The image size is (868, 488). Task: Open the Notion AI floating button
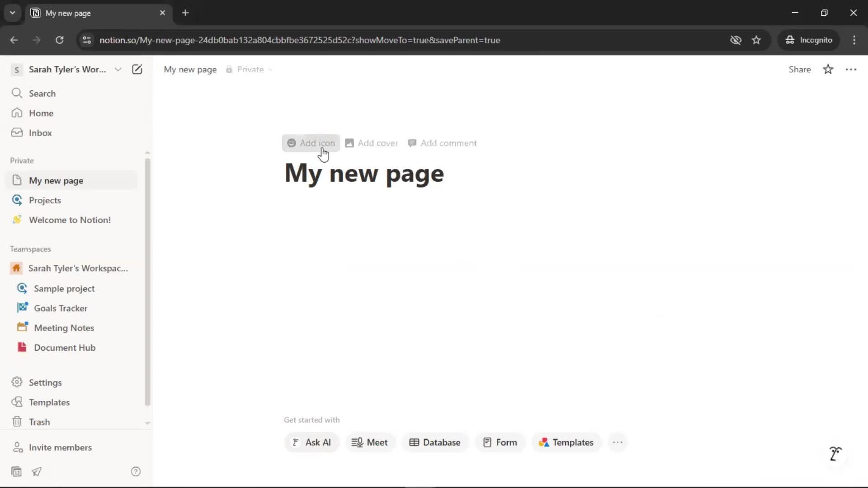pos(835,453)
